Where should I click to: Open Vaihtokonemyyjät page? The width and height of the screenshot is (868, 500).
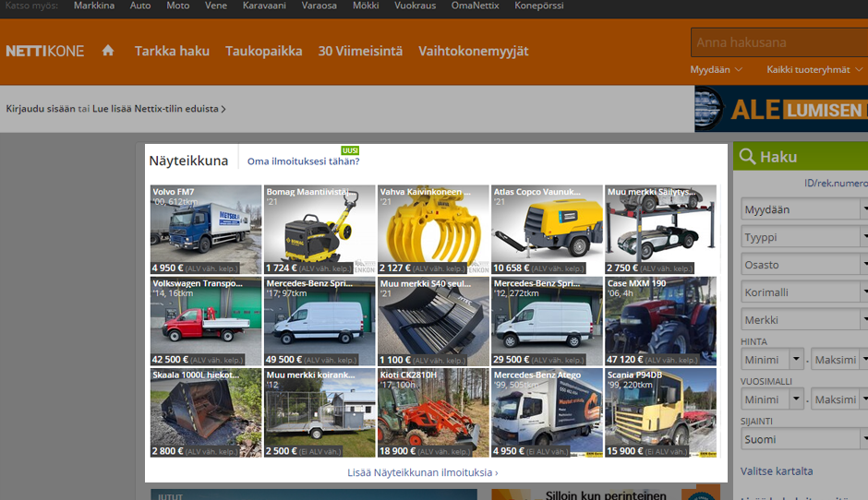click(x=474, y=51)
